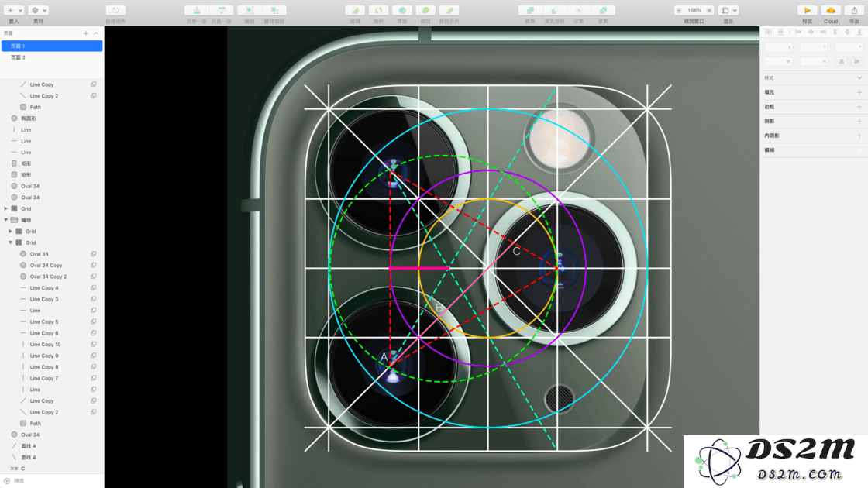Open the 素材 assets dropdown
868x488 pixels.
[x=38, y=11]
